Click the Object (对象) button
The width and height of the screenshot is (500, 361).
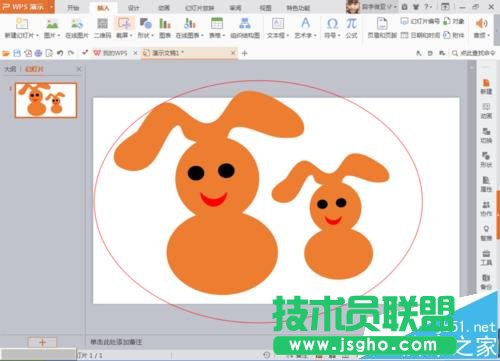454,21
